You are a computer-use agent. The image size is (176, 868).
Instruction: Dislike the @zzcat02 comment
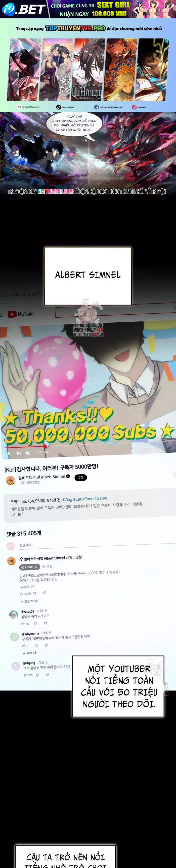pos(35,624)
